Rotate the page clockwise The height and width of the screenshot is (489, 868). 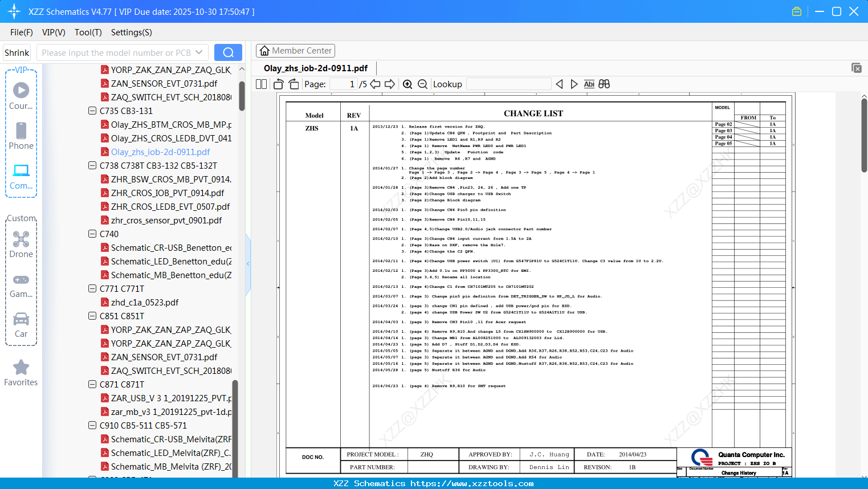click(x=294, y=84)
